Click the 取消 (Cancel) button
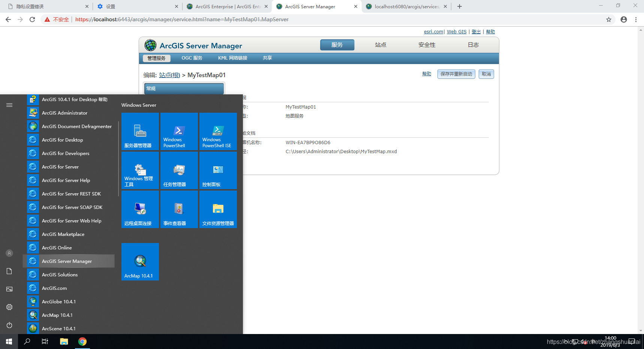 486,74
